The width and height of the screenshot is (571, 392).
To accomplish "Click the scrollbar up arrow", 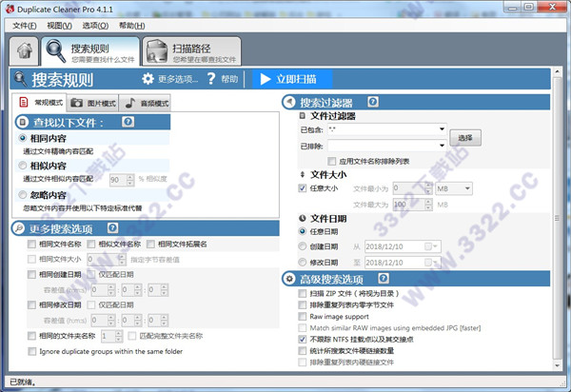I will tap(557, 71).
